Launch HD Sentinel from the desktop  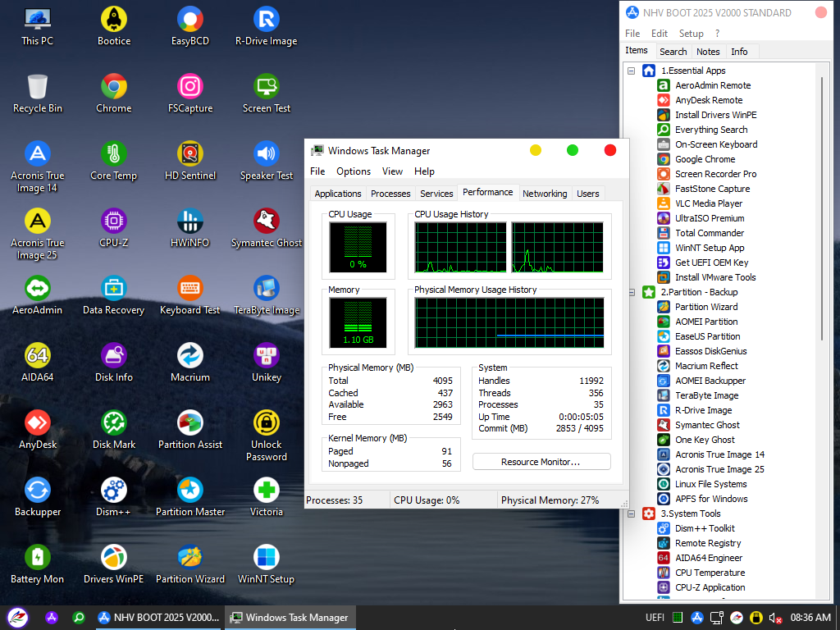[189, 154]
